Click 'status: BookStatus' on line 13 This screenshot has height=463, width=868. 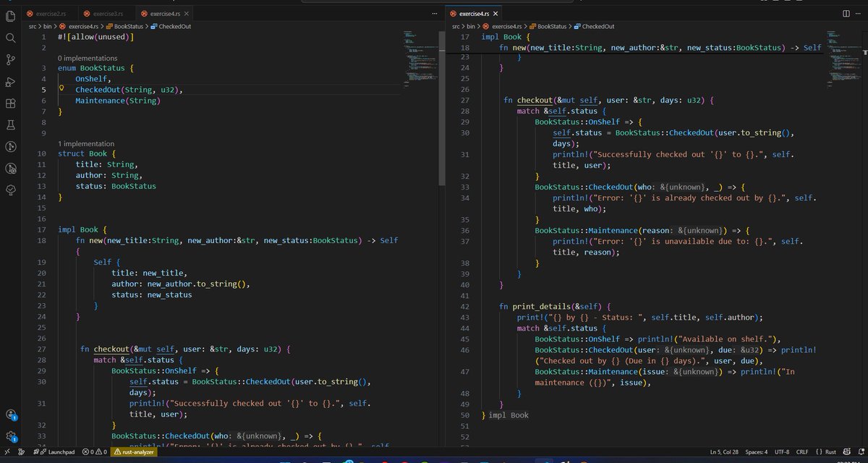(x=116, y=186)
